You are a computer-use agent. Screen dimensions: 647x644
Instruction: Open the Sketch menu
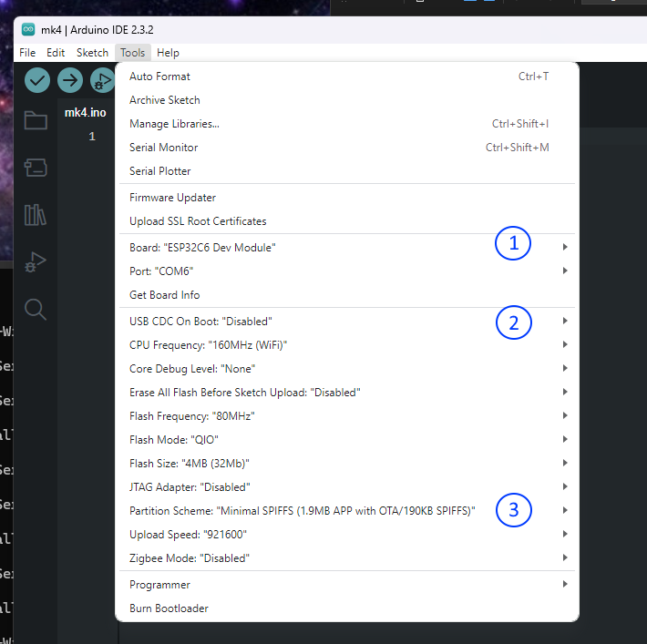[92, 53]
